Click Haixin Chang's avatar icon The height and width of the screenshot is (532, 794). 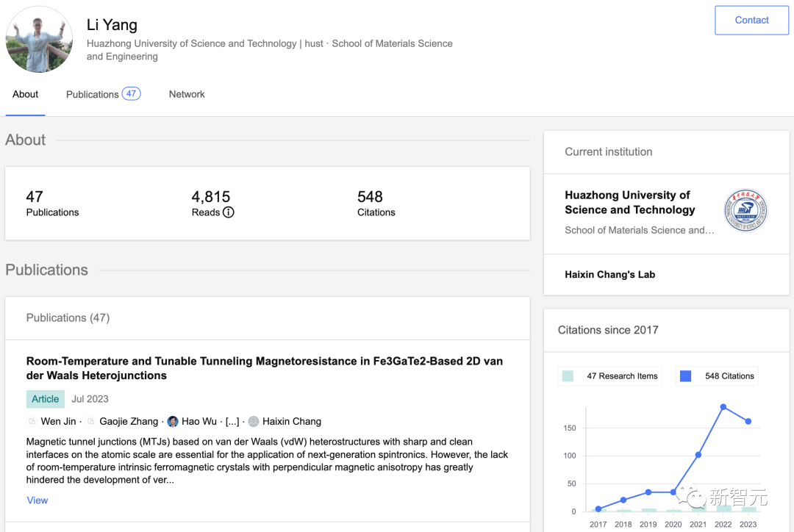pos(254,421)
